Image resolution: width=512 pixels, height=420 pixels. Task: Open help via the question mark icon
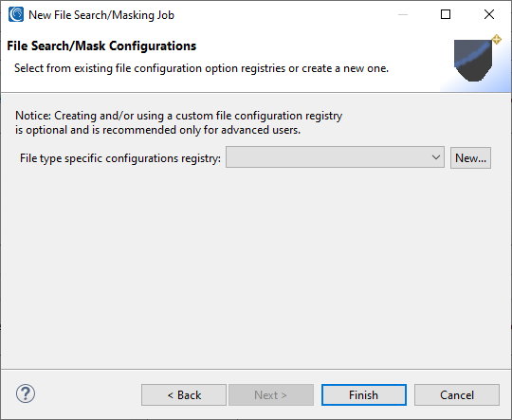[26, 393]
